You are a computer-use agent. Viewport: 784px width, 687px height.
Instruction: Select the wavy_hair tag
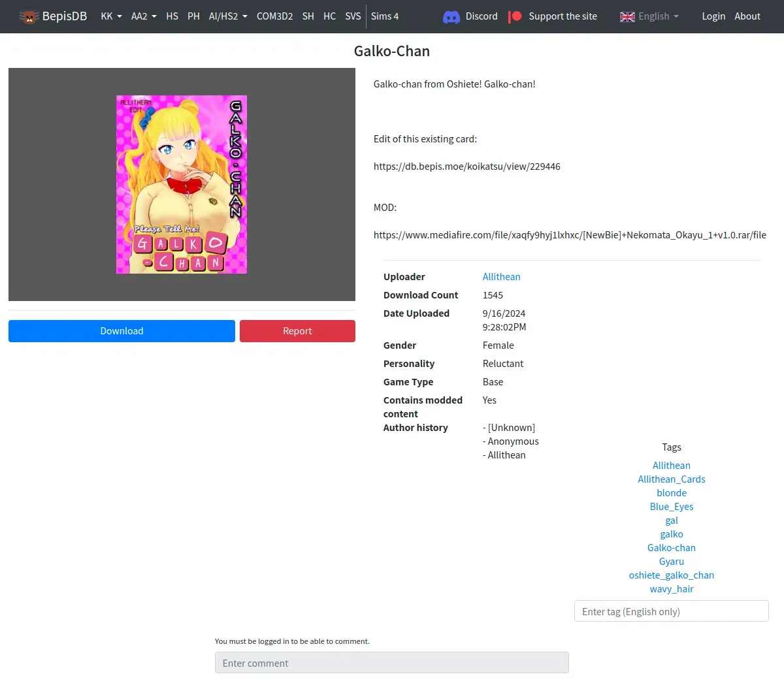(672, 589)
